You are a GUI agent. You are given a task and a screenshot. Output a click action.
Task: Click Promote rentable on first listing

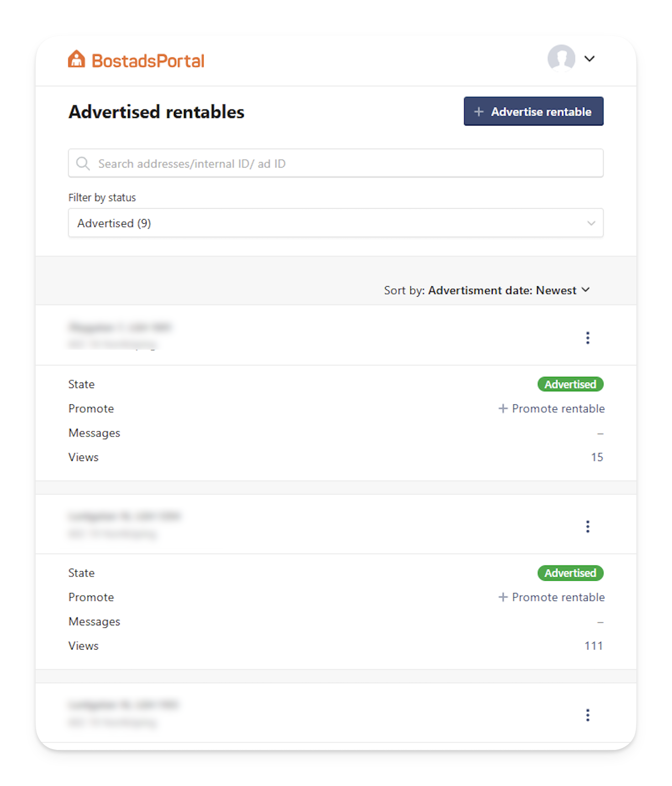coord(551,409)
